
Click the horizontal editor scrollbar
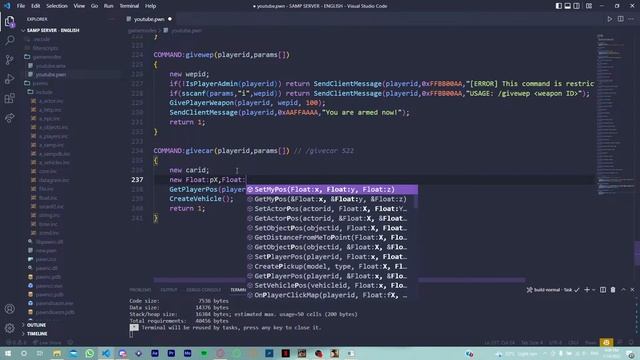coord(339,280)
